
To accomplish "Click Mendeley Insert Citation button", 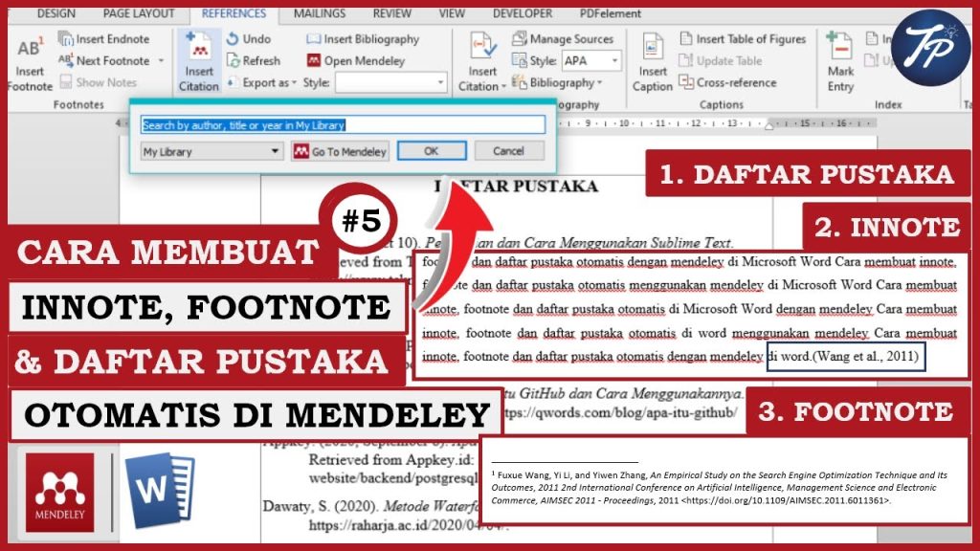I will 199,62.
